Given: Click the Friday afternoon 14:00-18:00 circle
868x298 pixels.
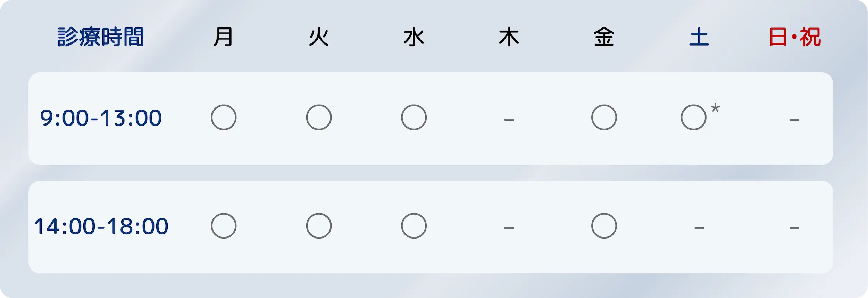Looking at the screenshot, I should tap(604, 226).
